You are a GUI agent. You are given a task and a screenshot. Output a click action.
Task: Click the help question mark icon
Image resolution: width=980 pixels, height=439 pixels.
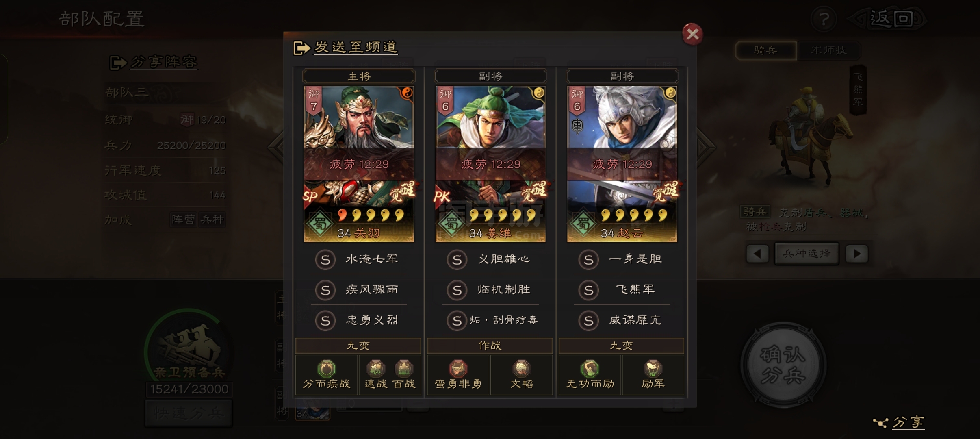[824, 19]
